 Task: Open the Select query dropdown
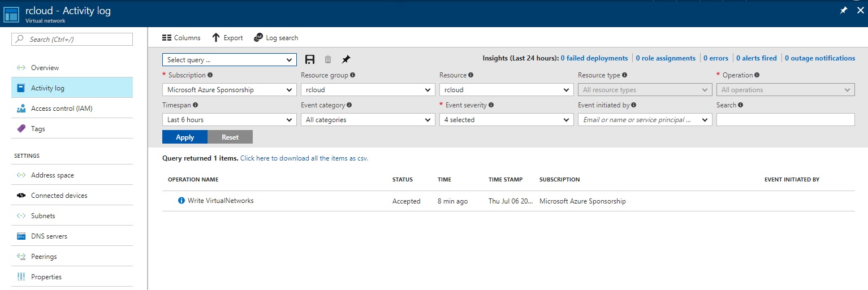[x=229, y=60]
